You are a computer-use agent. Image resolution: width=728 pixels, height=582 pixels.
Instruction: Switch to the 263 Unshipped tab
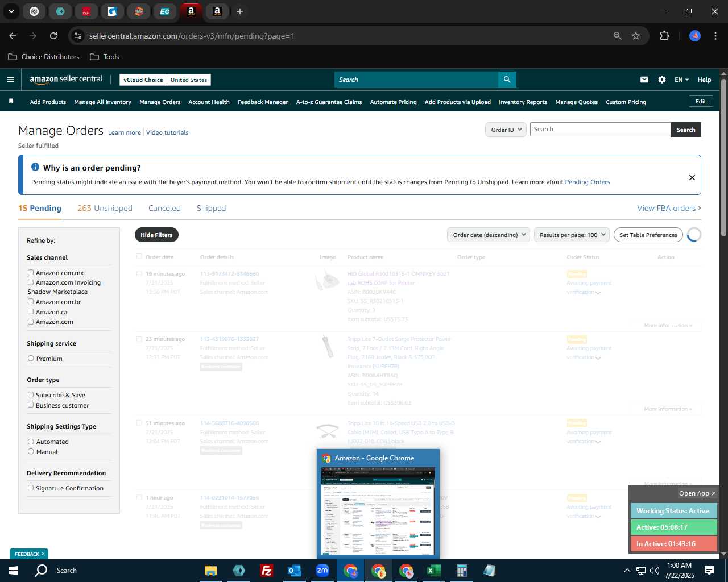[105, 208]
